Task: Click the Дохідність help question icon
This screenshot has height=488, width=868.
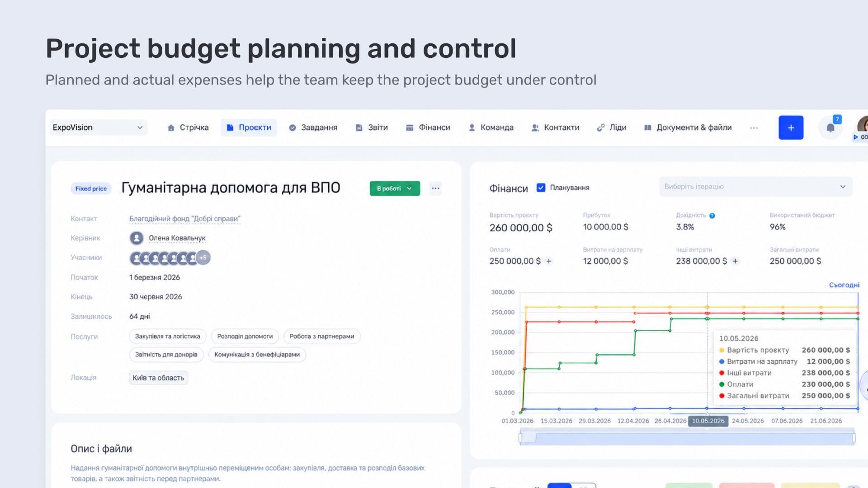Action: 712,216
